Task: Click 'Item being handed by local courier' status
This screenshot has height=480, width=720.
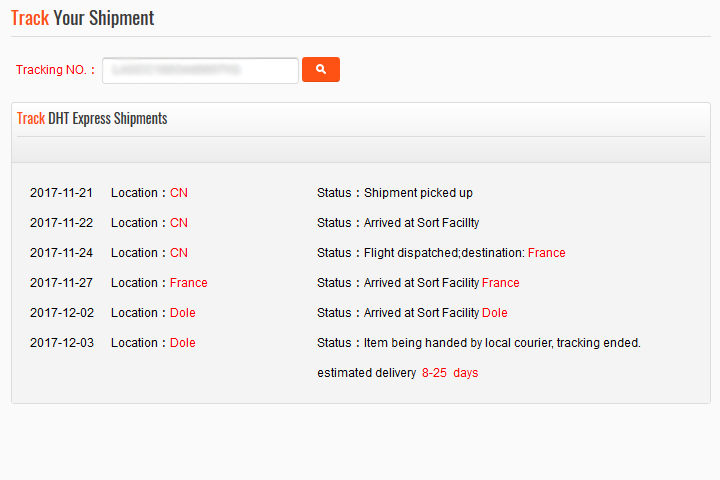Action: pyautogui.click(x=502, y=343)
